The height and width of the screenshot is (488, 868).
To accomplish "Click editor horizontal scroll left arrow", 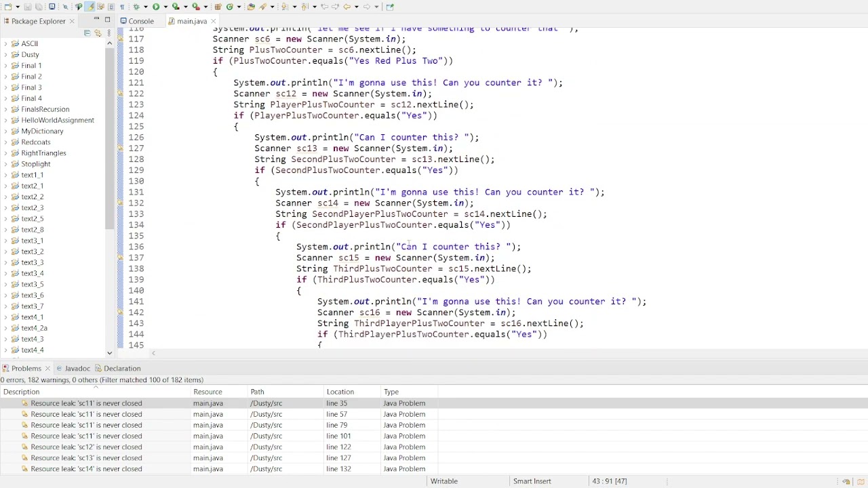I will point(153,353).
